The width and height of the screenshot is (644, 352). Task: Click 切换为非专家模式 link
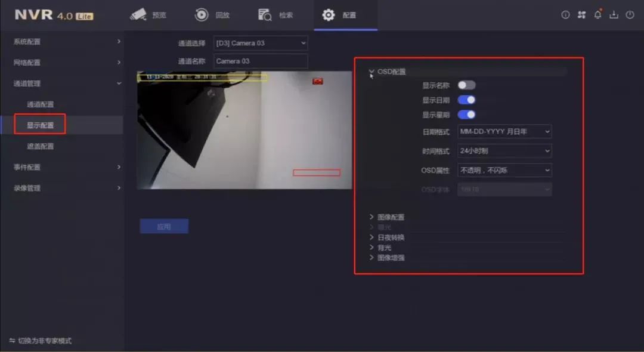point(39,341)
